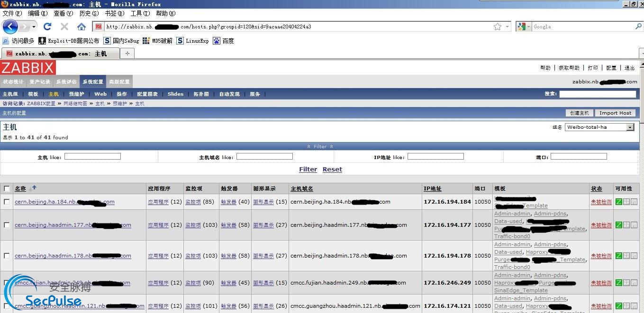The height and width of the screenshot is (313, 644).
Task: Click the 获取帮助 link
Action: point(569,68)
